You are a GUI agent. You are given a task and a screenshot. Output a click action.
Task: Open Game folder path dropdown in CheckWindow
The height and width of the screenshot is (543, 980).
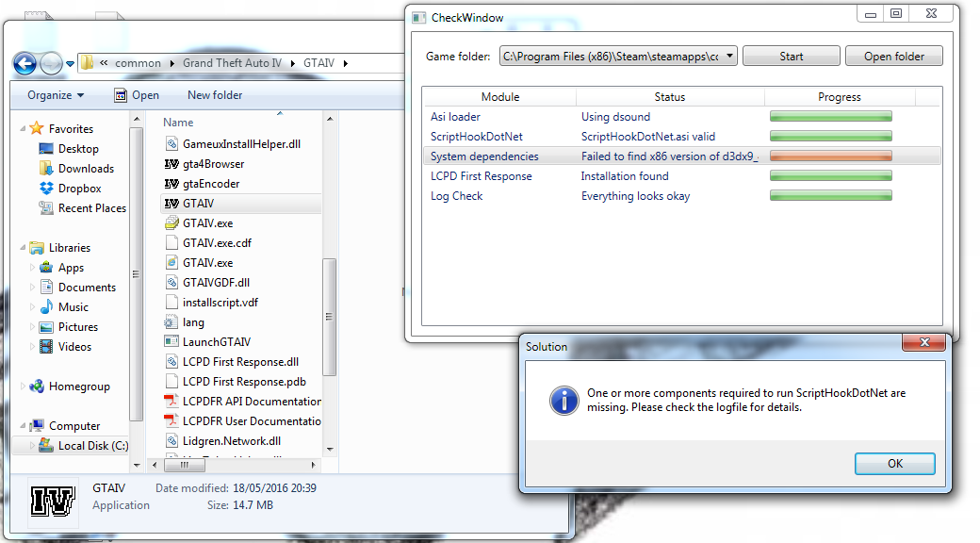point(729,56)
